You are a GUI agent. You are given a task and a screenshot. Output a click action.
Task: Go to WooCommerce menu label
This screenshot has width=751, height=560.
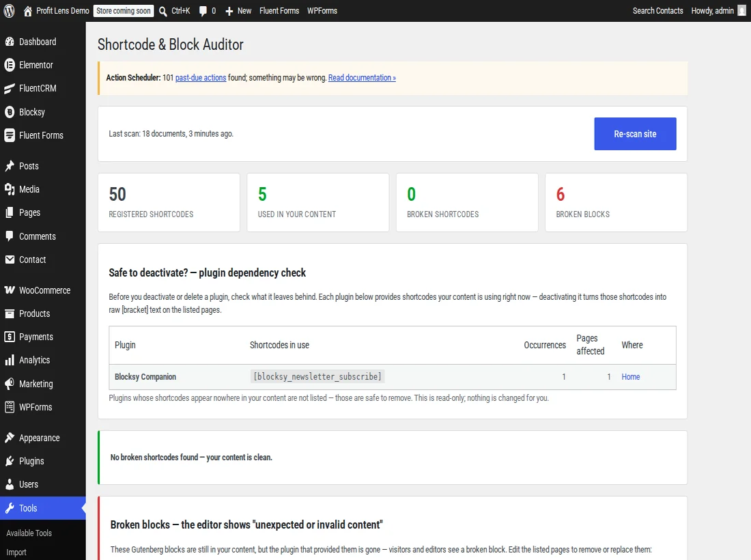[44, 290]
